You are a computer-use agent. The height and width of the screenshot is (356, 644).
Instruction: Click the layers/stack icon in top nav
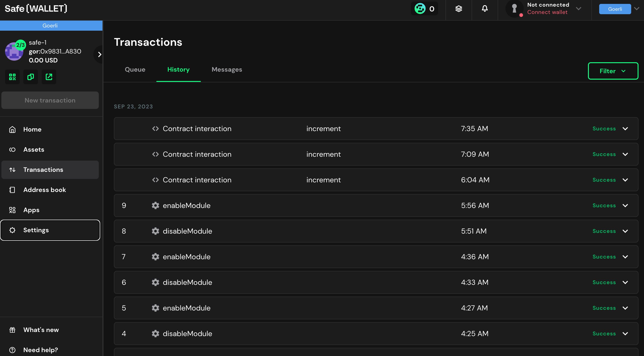point(459,8)
